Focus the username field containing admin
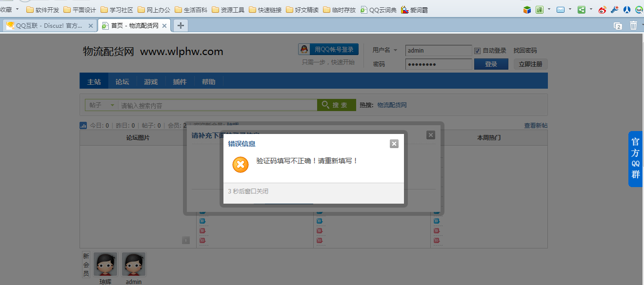Viewport: 644px width, 285px height. click(x=439, y=50)
